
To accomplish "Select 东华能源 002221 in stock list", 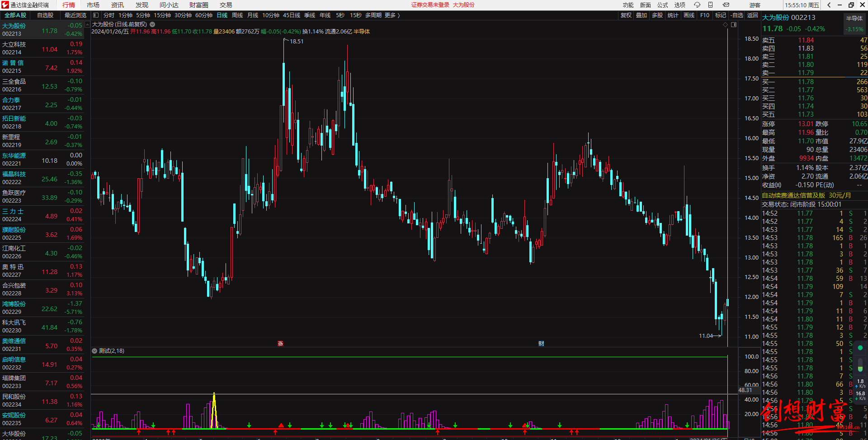I will point(42,160).
